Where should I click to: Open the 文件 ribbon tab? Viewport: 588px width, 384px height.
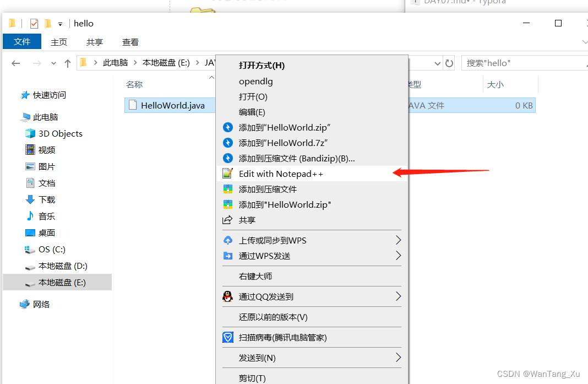click(22, 42)
